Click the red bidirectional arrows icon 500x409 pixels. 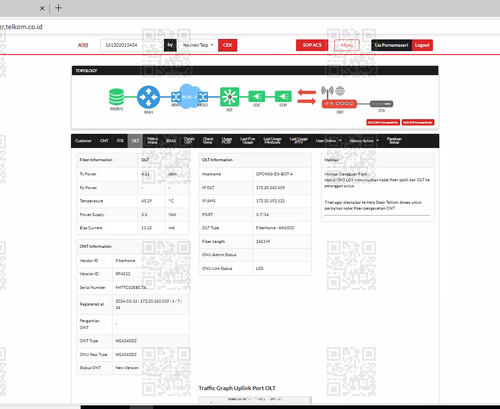tap(307, 97)
